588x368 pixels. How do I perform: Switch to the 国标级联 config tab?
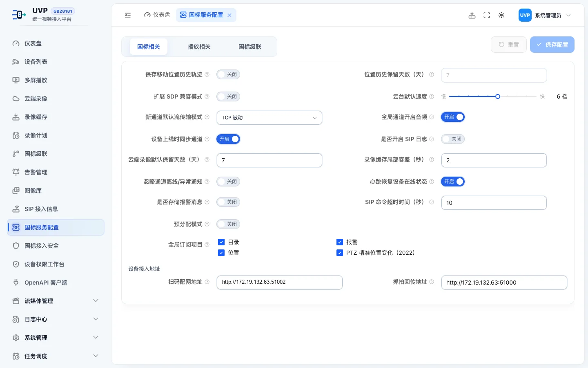(x=250, y=47)
